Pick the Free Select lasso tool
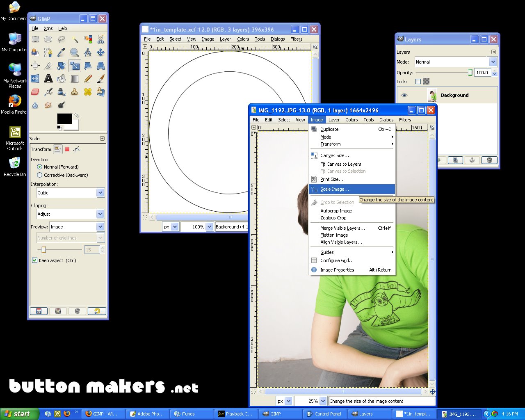Screen dimensions: 525x420 click(62, 39)
